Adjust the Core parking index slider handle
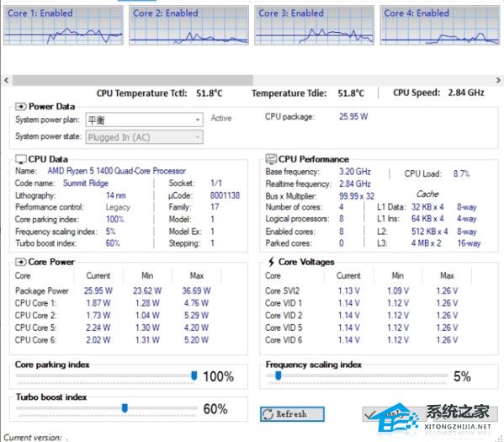504x442 pixels. (x=194, y=375)
